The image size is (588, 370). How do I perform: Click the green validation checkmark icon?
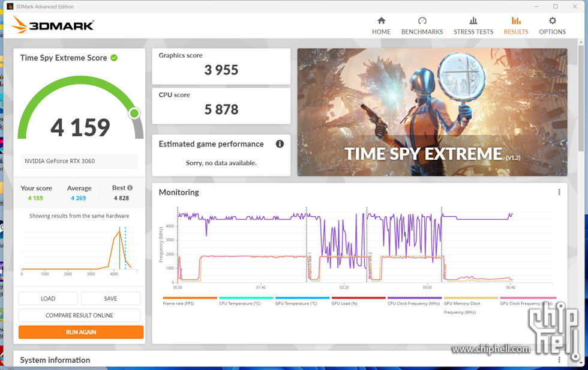(x=114, y=58)
